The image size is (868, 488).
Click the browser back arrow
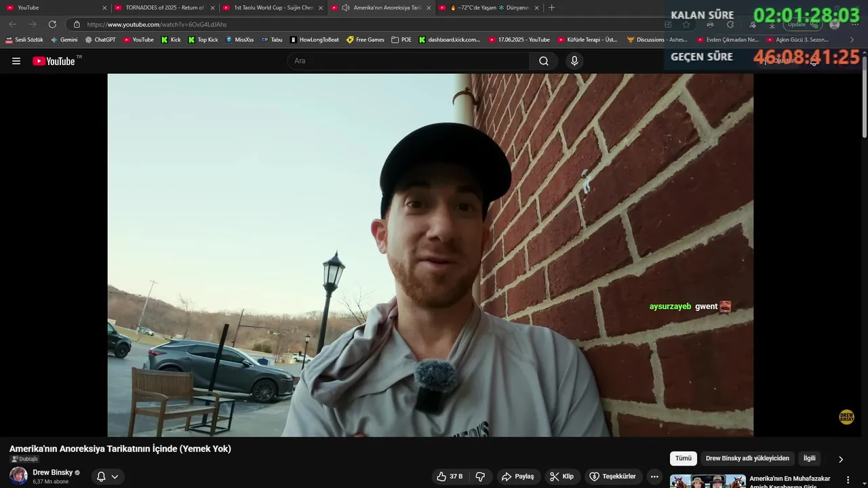coord(12,24)
